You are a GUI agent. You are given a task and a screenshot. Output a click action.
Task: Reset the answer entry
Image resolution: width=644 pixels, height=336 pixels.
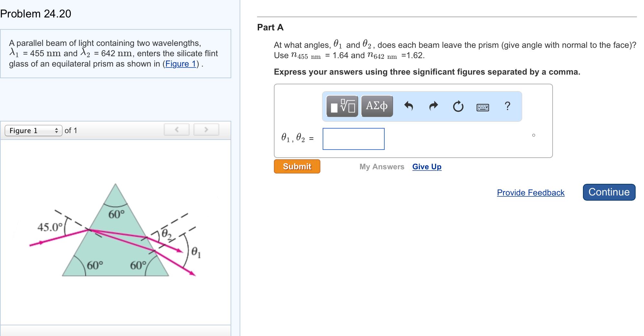point(458,106)
